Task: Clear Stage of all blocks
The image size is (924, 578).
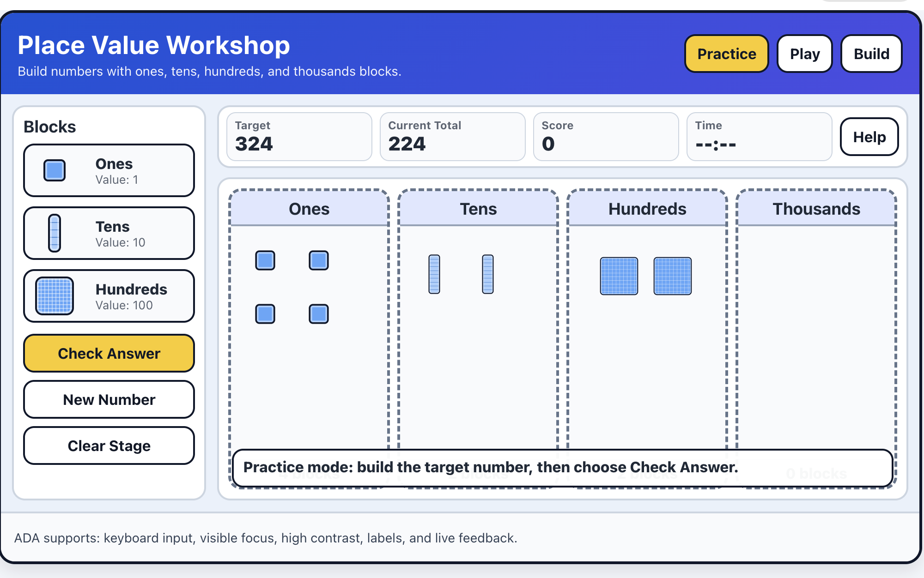Action: click(x=109, y=446)
